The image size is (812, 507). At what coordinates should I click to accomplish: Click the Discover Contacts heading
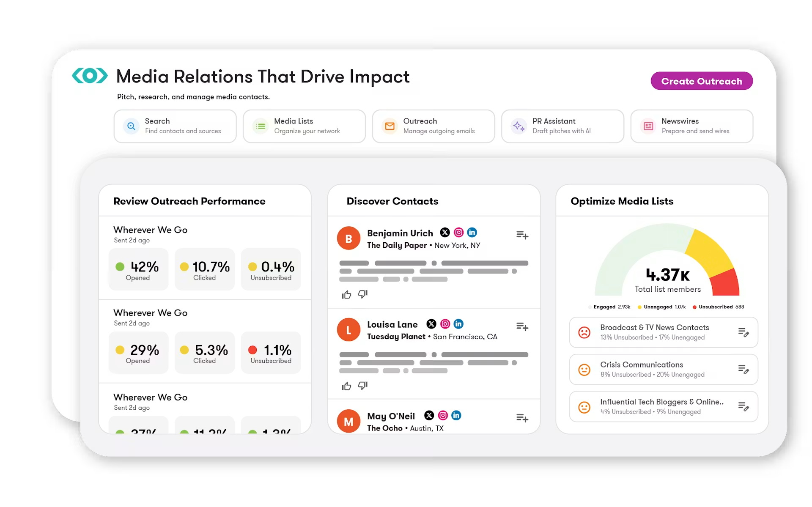392,201
